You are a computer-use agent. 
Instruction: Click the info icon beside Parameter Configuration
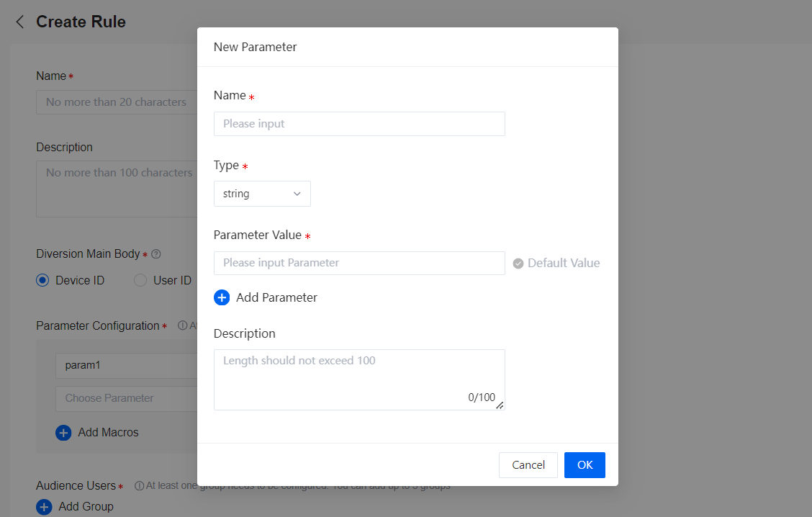(x=183, y=325)
